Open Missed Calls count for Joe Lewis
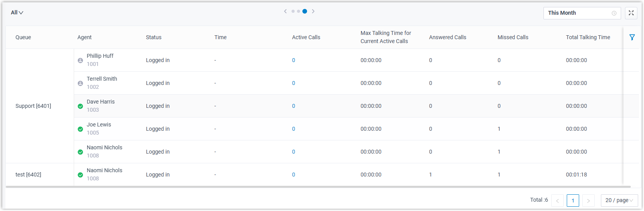The height and width of the screenshot is (211, 644). pyautogui.click(x=499, y=129)
